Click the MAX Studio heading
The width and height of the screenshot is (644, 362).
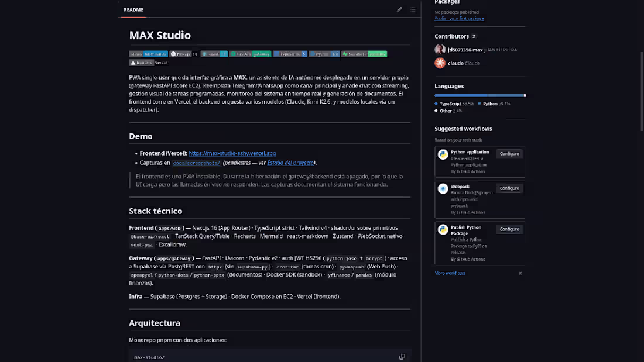(x=160, y=35)
